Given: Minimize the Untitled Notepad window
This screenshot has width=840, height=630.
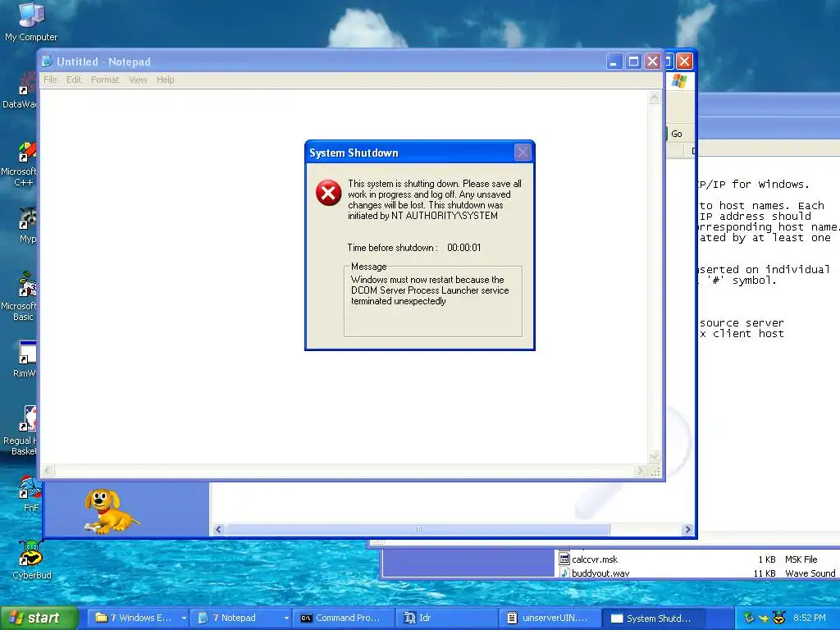Looking at the screenshot, I should [x=614, y=62].
